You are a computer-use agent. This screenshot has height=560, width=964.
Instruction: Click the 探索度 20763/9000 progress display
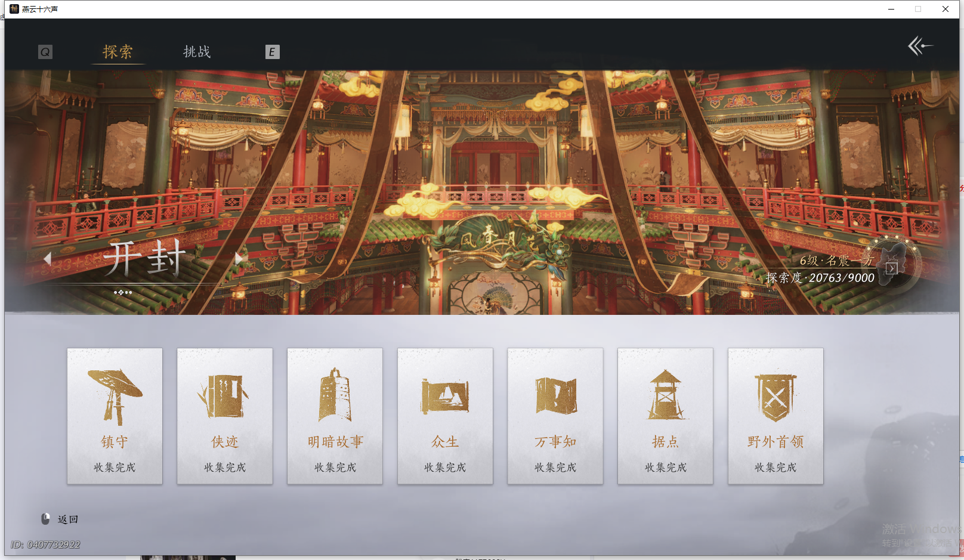(820, 277)
